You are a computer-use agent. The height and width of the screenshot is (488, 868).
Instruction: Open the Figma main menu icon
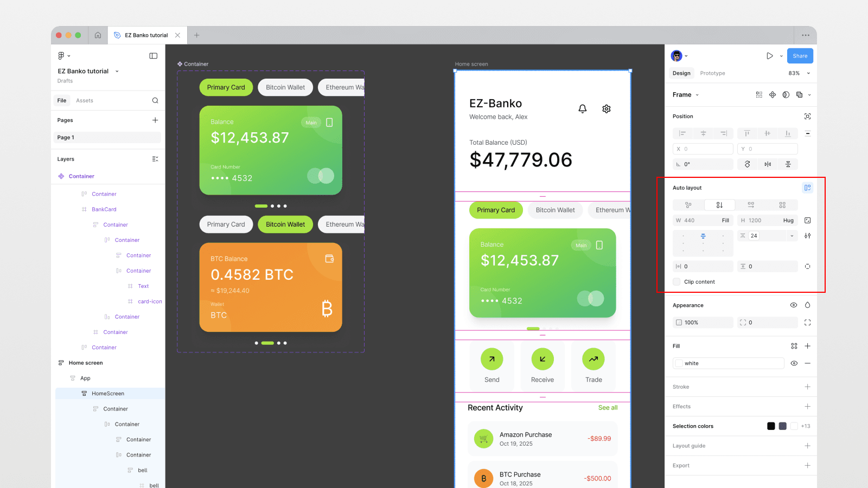(61, 56)
